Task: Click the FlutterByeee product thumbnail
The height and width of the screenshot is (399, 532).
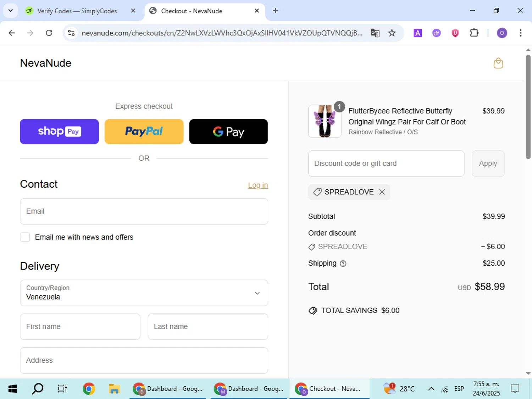Action: pos(325,121)
